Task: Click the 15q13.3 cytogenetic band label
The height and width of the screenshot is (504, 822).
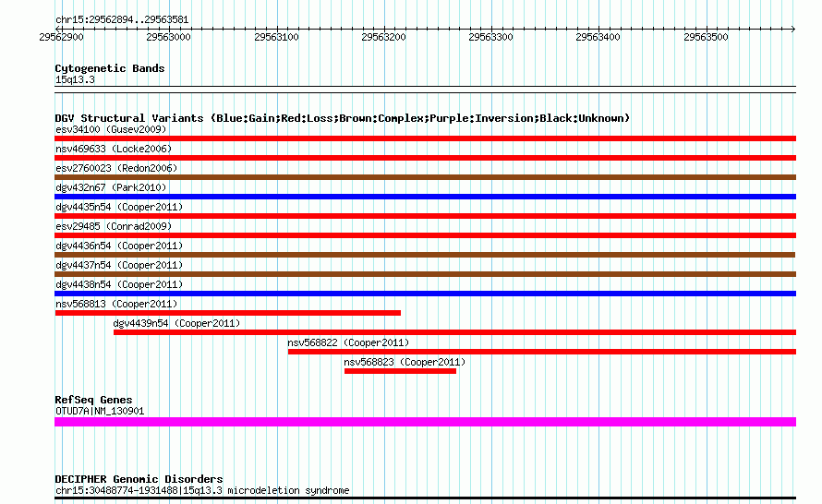Action: point(75,79)
